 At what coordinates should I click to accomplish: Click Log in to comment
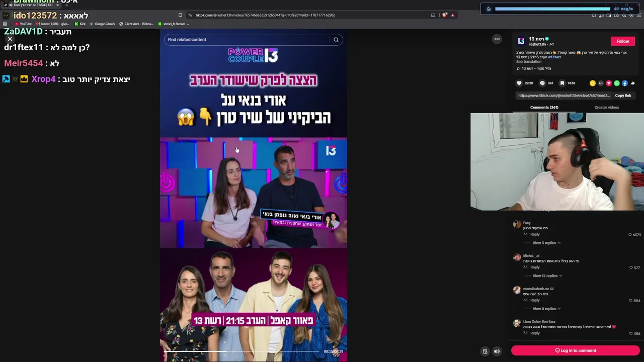click(x=576, y=350)
